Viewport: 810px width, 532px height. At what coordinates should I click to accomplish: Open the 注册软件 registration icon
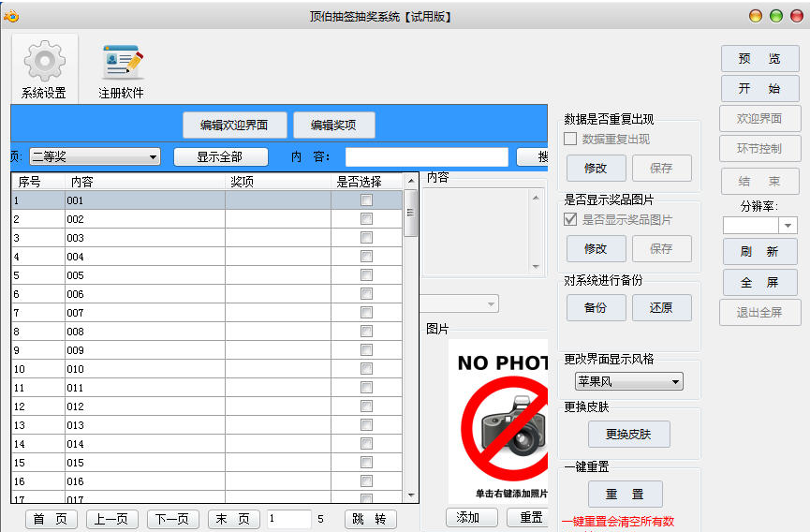122,71
